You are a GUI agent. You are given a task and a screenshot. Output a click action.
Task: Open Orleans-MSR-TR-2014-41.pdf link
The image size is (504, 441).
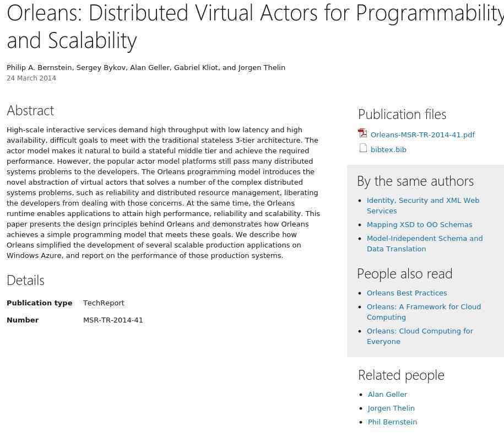pyautogui.click(x=422, y=135)
